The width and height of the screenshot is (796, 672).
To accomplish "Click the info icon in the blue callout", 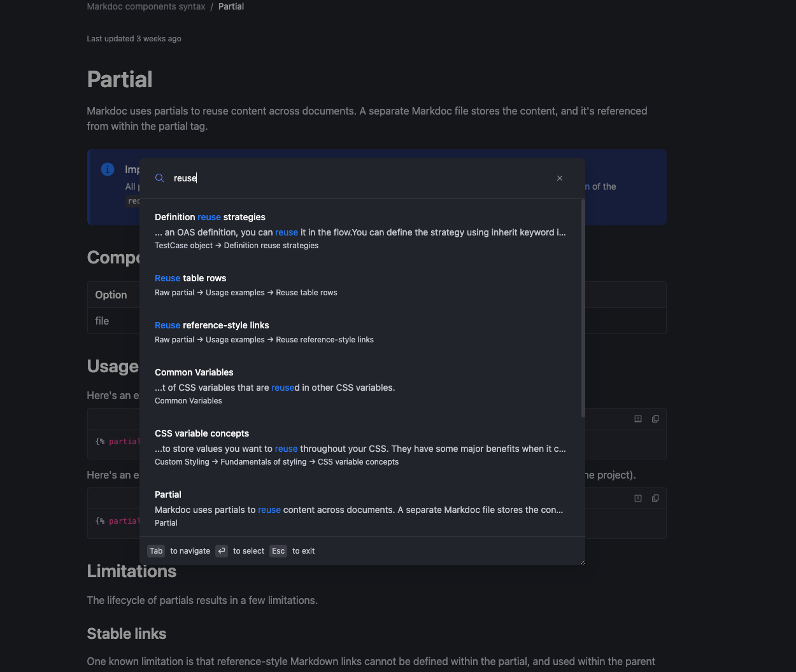I will coord(108,169).
